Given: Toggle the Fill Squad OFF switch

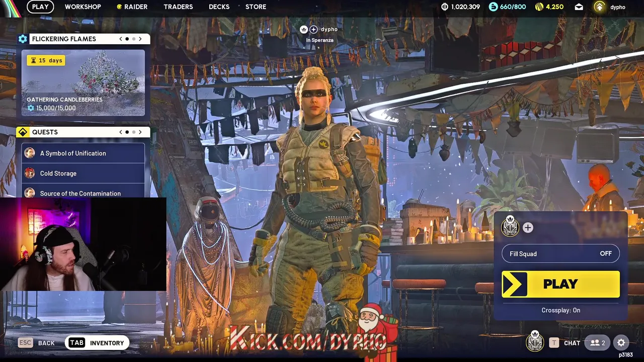Looking at the screenshot, I should (x=560, y=253).
